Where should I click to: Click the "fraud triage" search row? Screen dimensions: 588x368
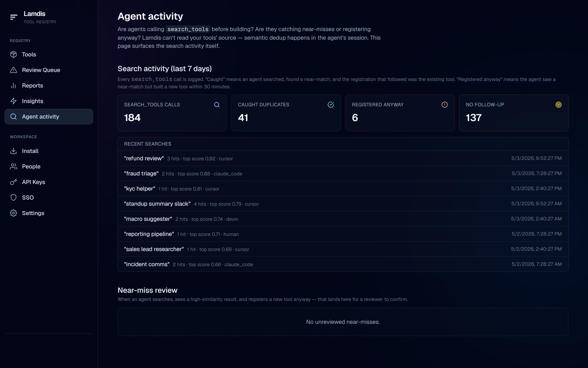coord(343,173)
